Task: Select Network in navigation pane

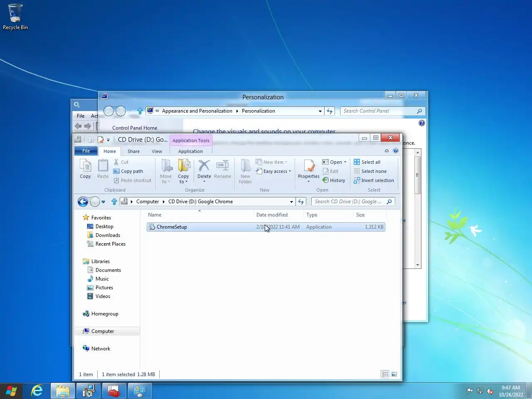Action: [x=101, y=349]
